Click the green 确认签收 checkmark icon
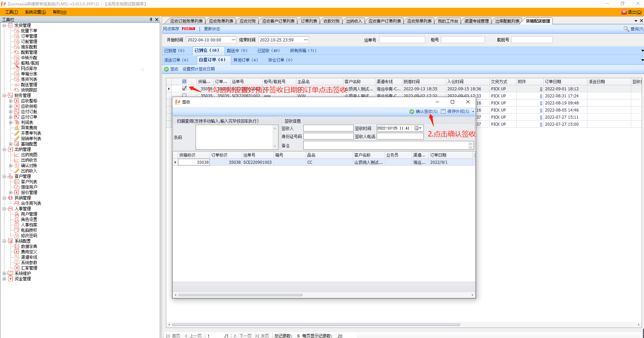 (411, 112)
